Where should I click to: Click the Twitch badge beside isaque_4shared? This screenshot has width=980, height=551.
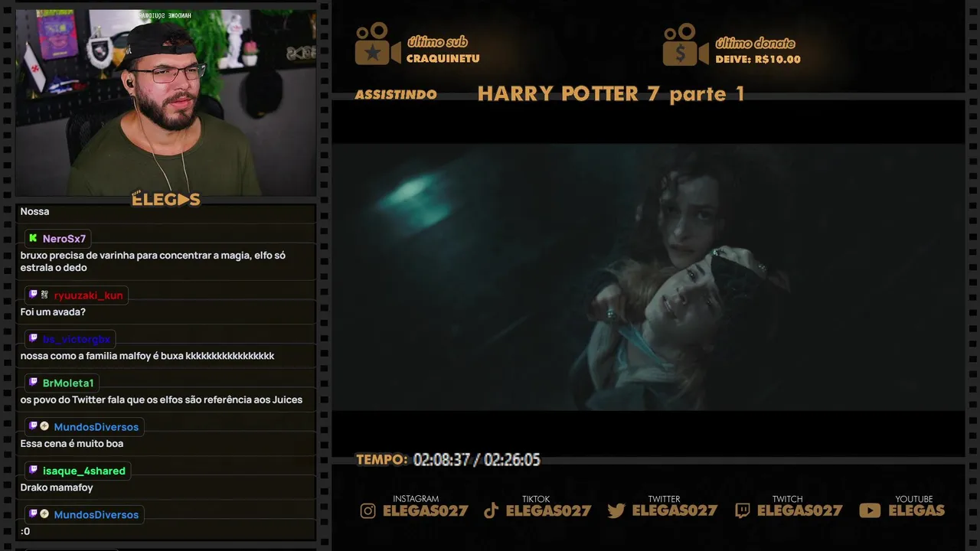[x=33, y=470]
